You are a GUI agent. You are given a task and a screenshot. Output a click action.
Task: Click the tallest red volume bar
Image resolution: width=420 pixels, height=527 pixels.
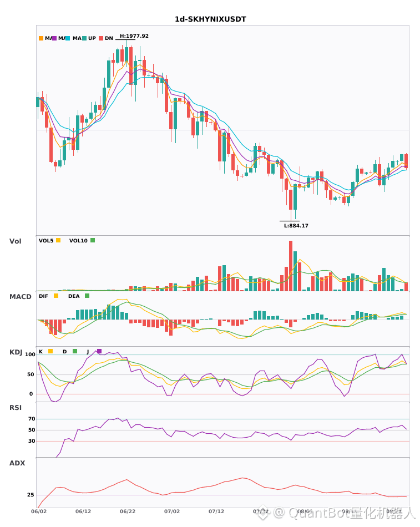click(x=291, y=266)
